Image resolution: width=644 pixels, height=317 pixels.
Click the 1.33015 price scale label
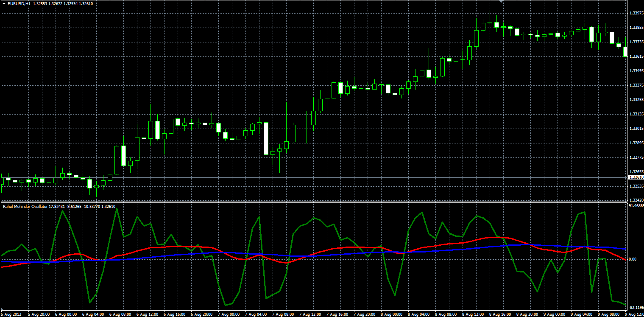[x=636, y=129]
